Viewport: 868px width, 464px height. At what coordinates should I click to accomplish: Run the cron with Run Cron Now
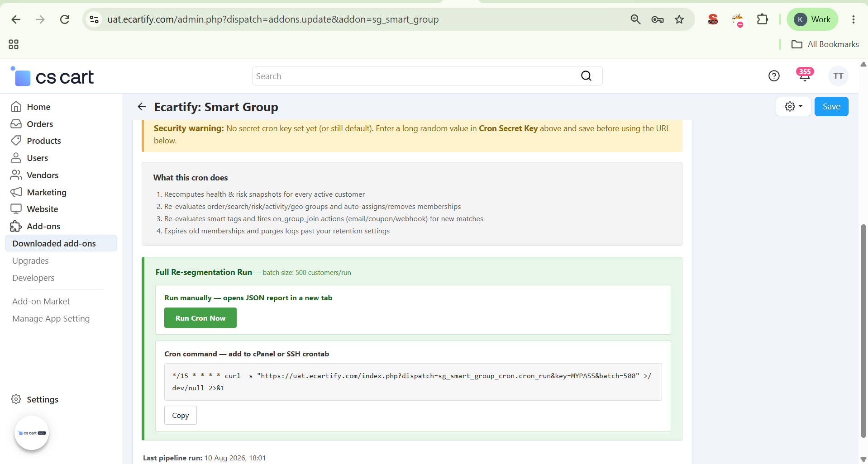pos(200,318)
